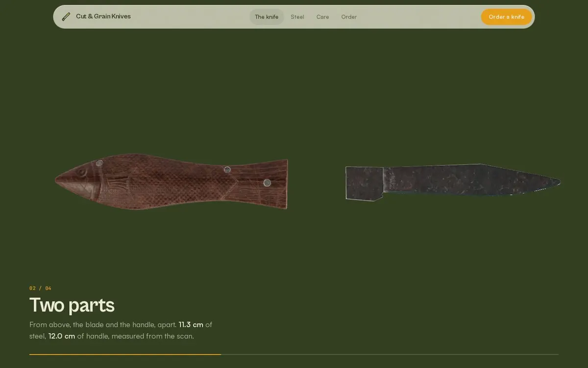Open the Care nav item
The width and height of the screenshot is (588, 368).
point(323,17)
